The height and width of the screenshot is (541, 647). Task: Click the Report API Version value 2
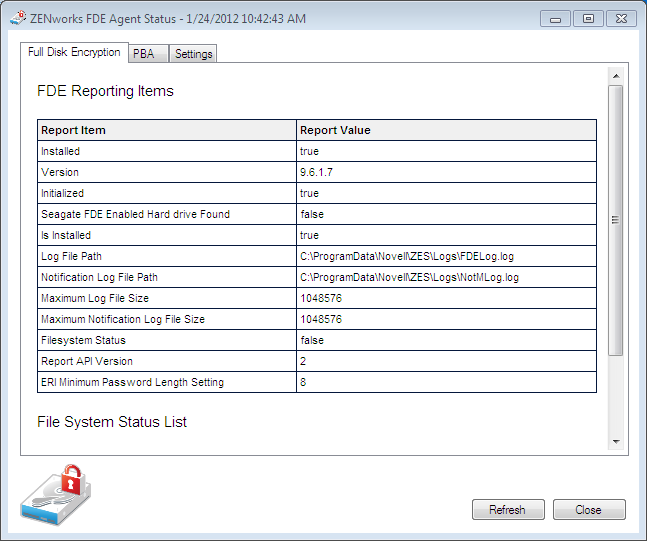tap(303, 361)
